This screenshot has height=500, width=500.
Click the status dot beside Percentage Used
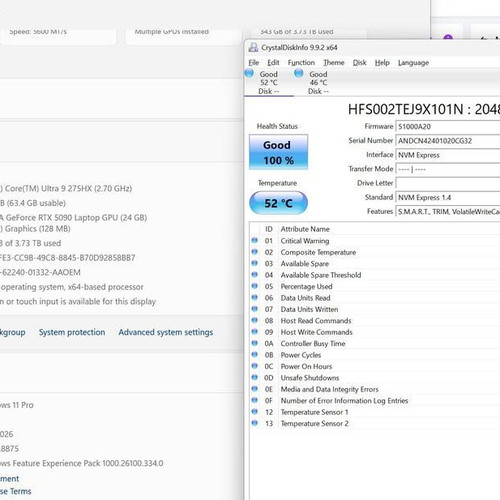(255, 286)
